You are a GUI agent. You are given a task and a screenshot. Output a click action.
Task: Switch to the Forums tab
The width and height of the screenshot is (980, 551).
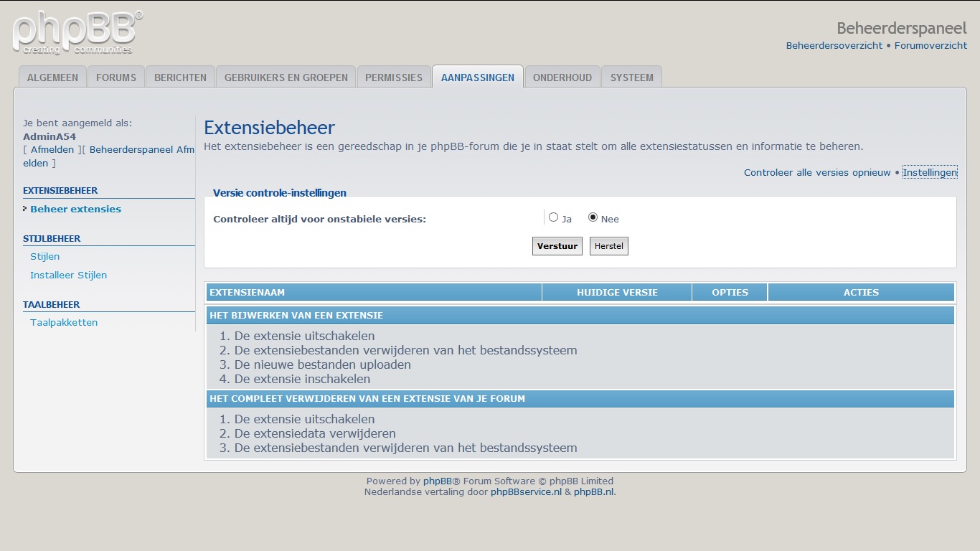(116, 77)
